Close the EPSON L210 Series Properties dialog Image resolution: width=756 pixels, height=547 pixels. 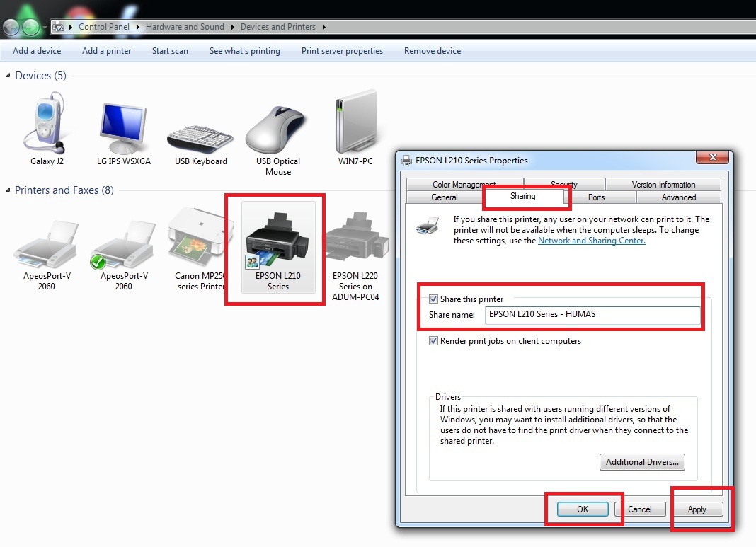point(712,157)
